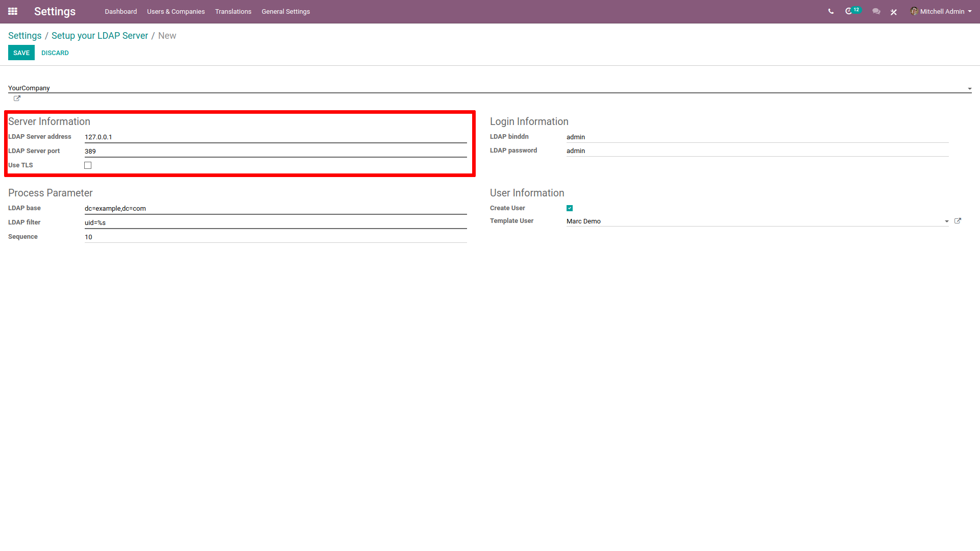Click the phone icon in top navigation

(830, 11)
